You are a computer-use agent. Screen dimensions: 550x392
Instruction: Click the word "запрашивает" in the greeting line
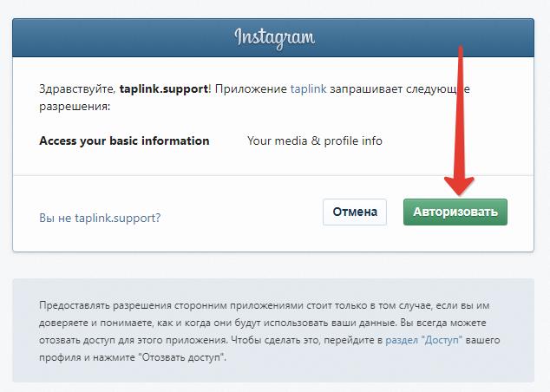coord(366,88)
